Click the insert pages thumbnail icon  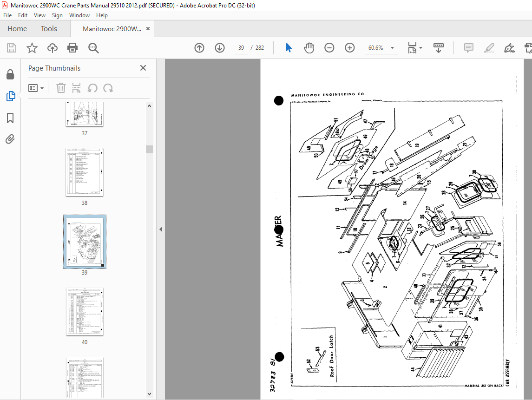click(x=77, y=88)
